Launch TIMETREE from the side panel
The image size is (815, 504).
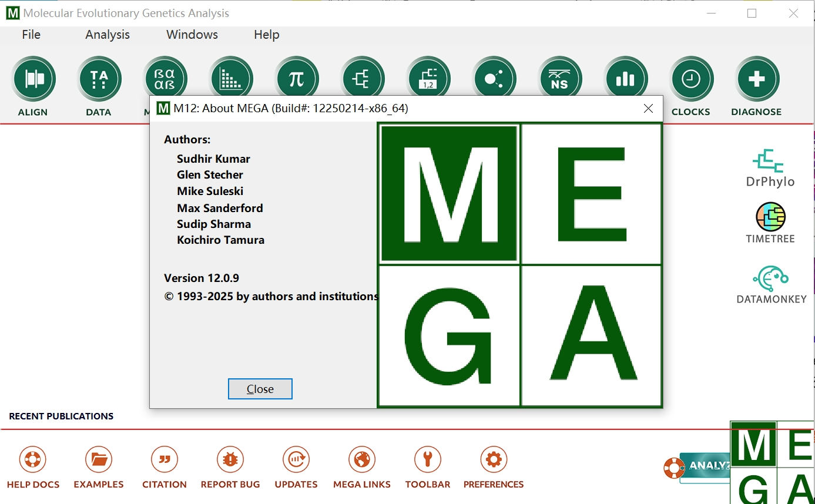(770, 223)
